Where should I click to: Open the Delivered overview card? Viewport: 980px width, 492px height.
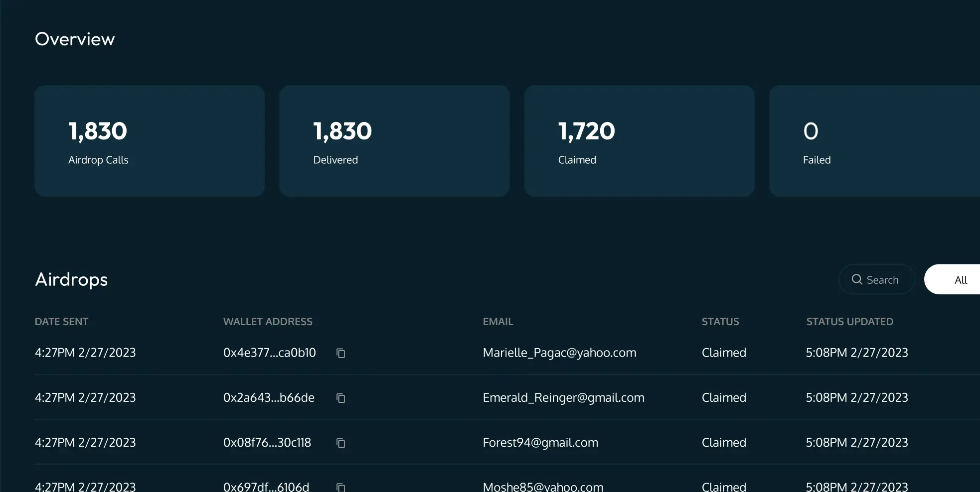click(x=394, y=141)
